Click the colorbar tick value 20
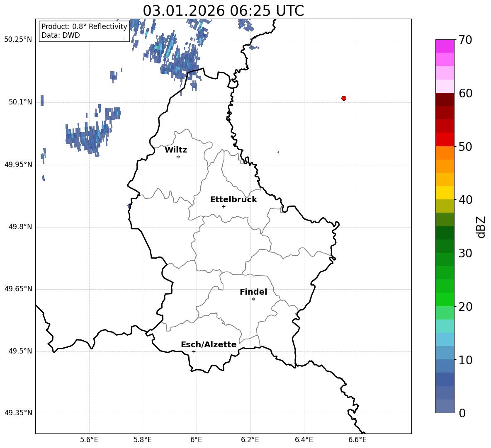The height and width of the screenshot is (448, 491). [x=465, y=307]
